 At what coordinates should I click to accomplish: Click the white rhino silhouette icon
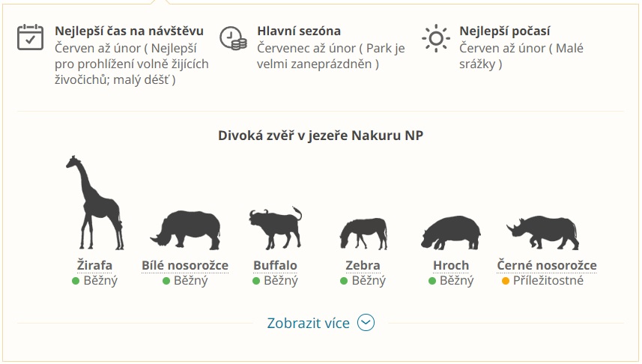[x=185, y=231]
